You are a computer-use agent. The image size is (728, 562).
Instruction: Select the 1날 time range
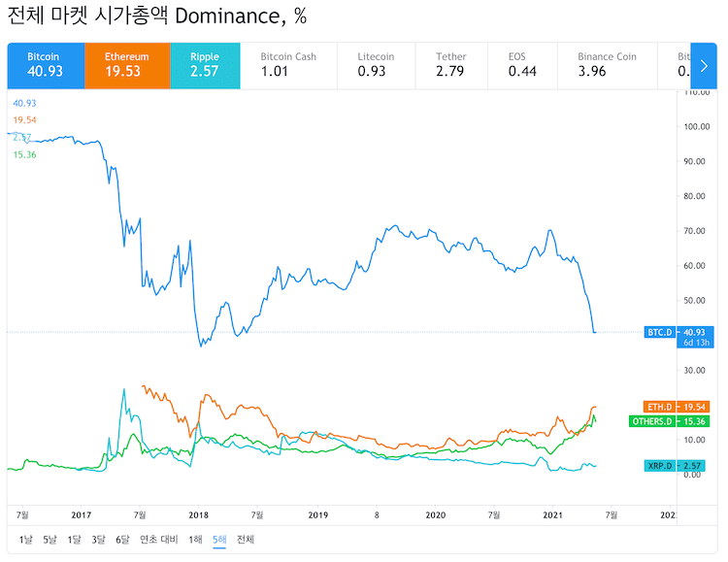26,540
